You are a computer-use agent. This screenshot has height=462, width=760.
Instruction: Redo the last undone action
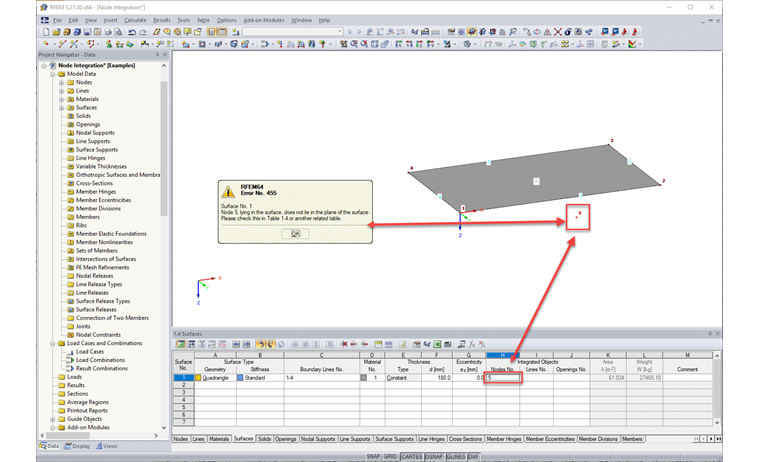(142, 32)
